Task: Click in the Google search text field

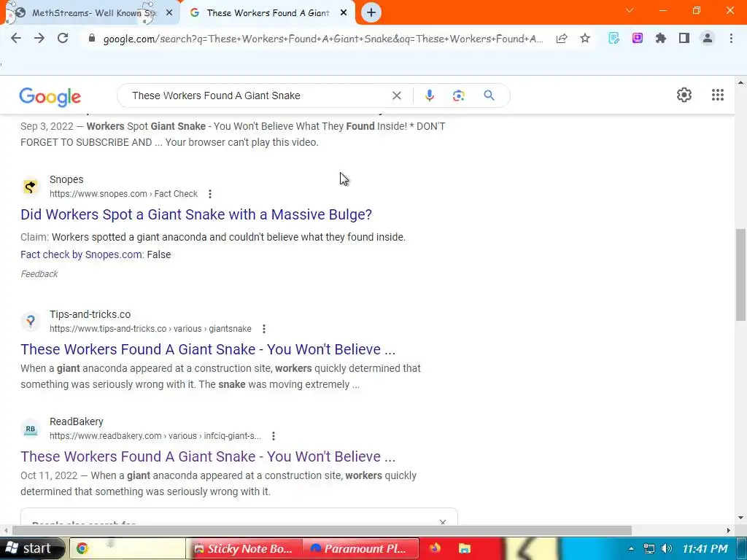Action: pos(258,96)
